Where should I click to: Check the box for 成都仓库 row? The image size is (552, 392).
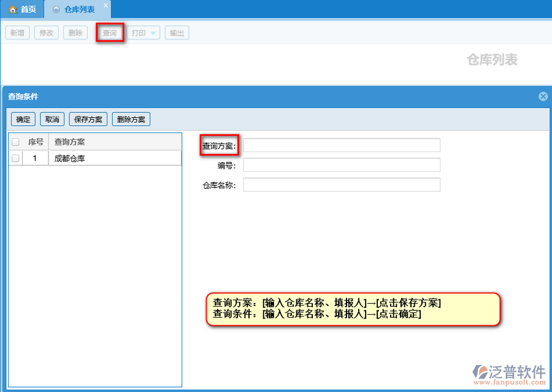15,158
